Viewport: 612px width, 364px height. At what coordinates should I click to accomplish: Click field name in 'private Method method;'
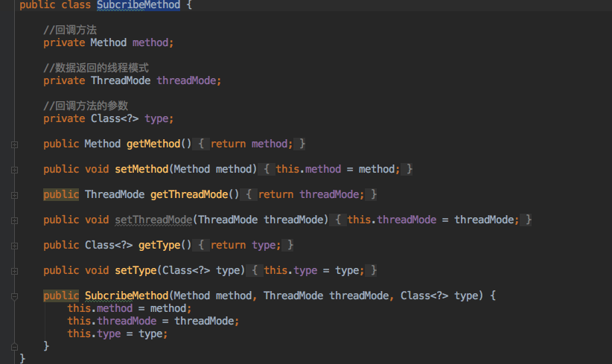point(150,42)
